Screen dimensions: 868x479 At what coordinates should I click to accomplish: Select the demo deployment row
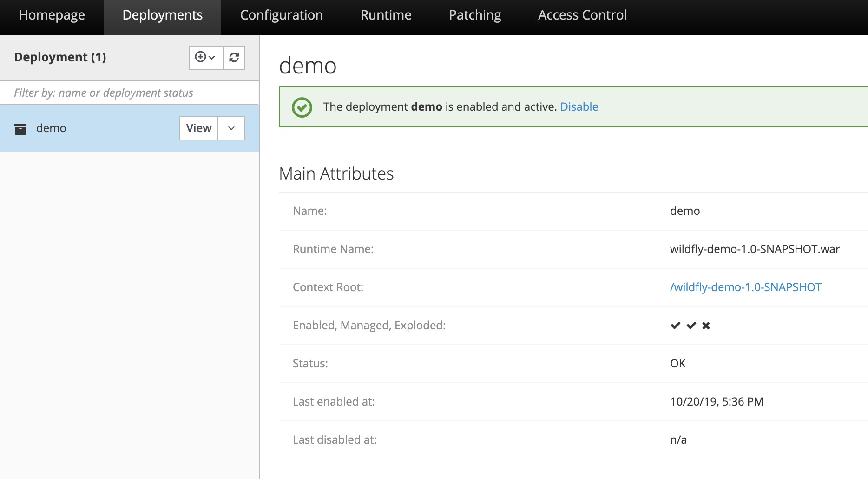coord(130,128)
